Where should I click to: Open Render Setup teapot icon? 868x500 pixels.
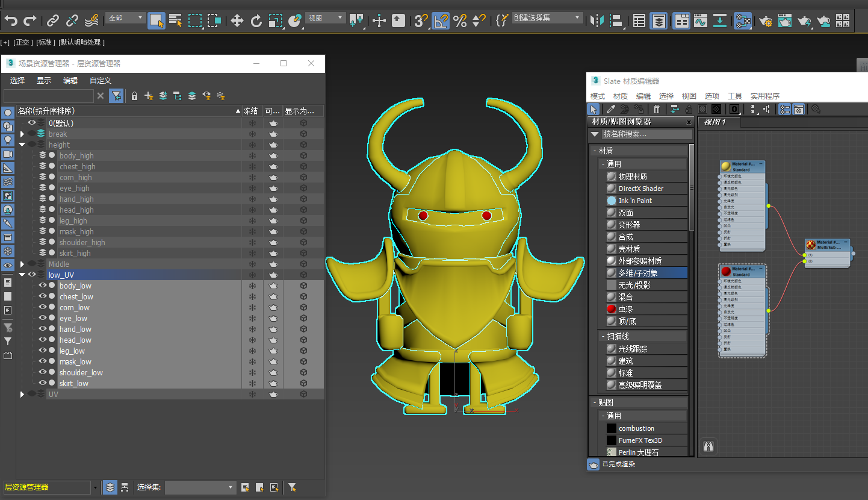[x=766, y=20]
